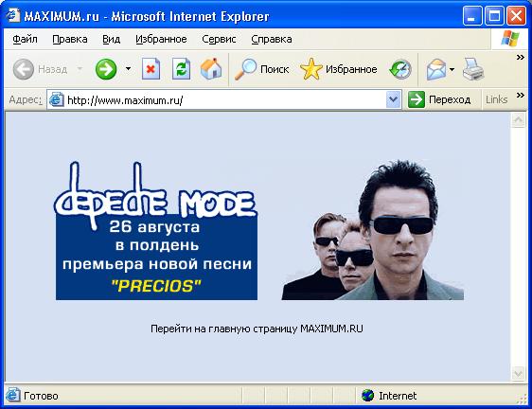Open Избранное favorites star

pyautogui.click(x=339, y=69)
